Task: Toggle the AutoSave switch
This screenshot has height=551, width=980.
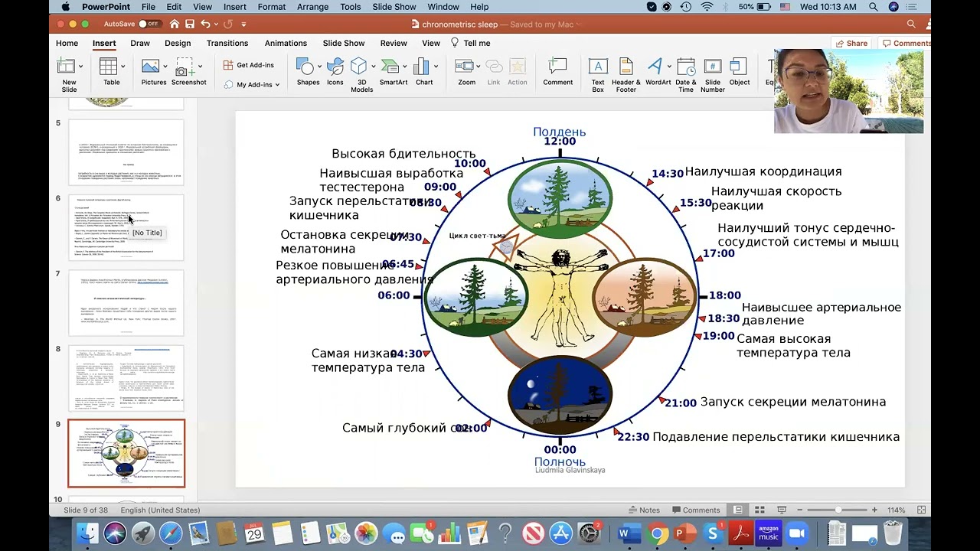Action: (x=149, y=24)
